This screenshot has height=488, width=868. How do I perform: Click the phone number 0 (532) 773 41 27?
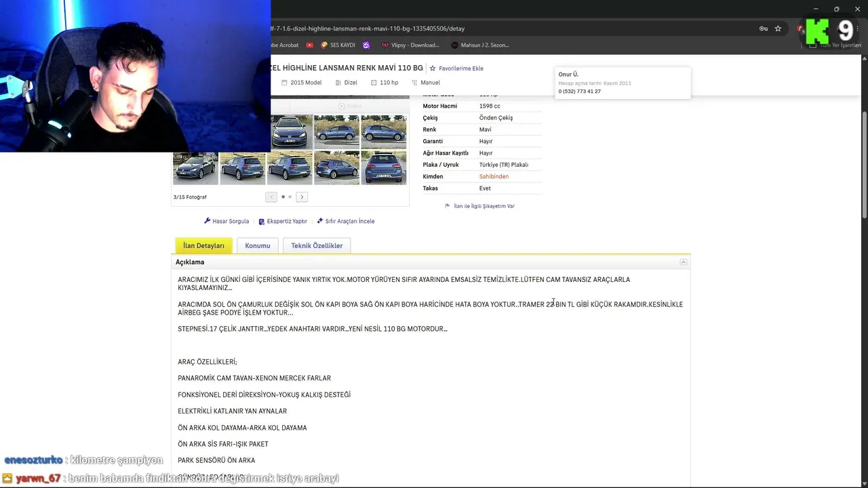[x=580, y=91]
